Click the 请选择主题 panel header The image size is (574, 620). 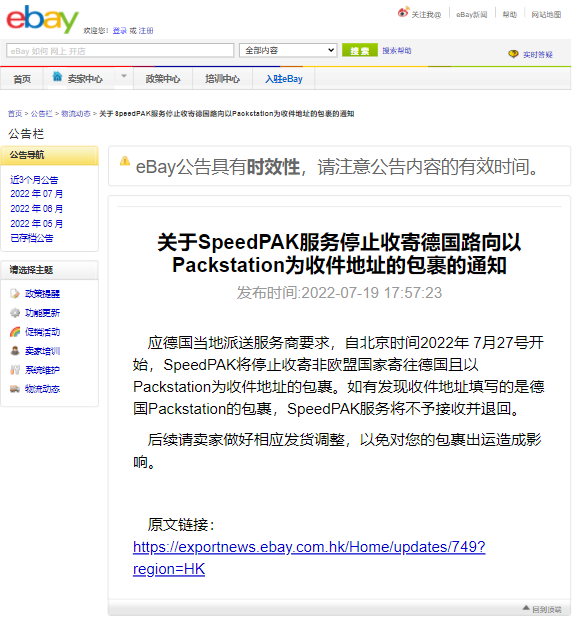coord(50,270)
